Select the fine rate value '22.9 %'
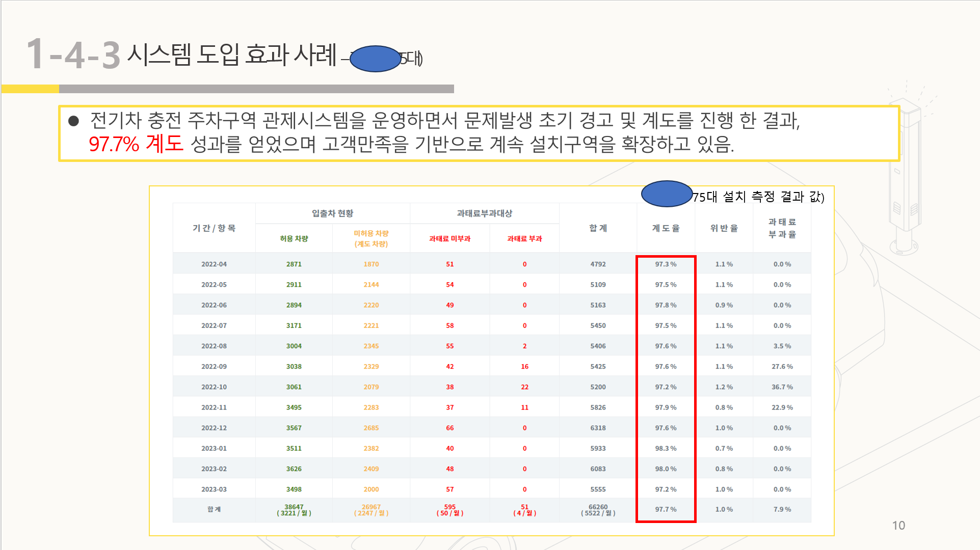 782,407
